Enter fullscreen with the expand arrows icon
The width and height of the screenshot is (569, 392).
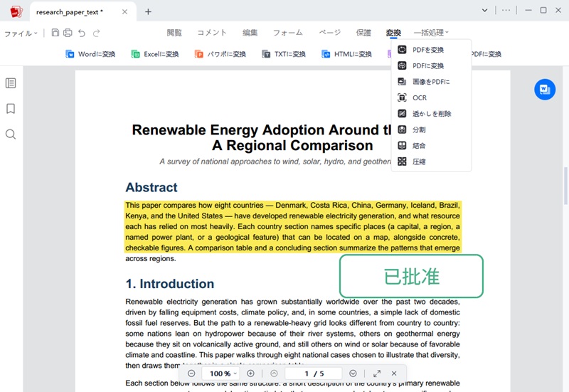[377, 373]
